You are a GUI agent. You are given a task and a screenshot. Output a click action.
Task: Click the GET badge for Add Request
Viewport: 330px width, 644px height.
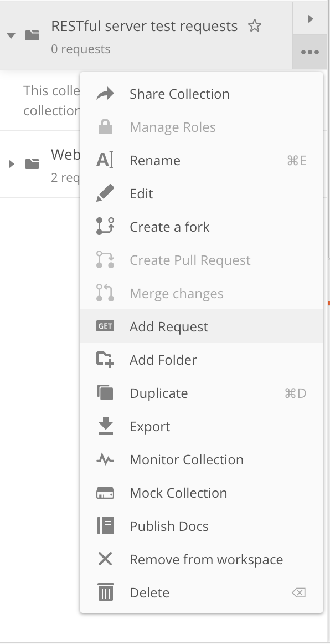coord(105,326)
